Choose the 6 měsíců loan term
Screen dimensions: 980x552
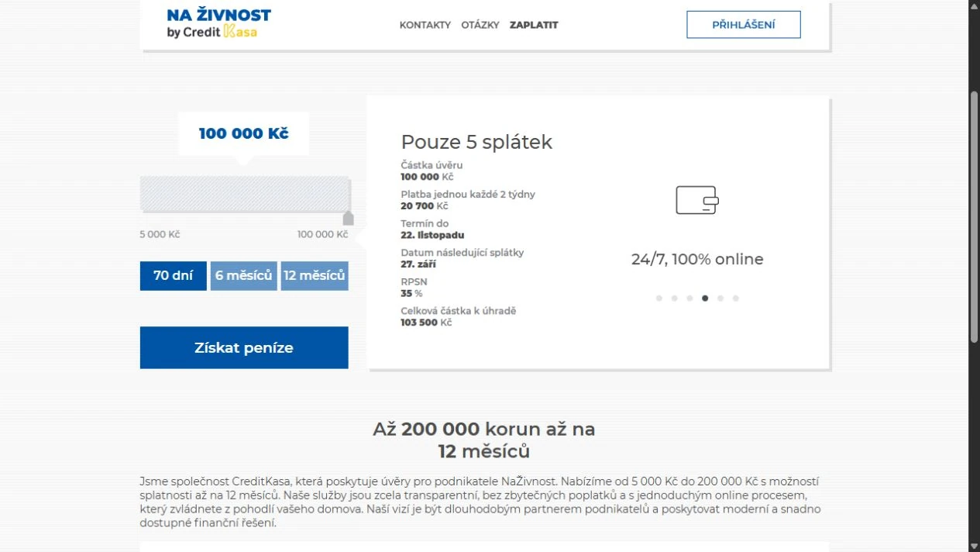[x=244, y=276]
